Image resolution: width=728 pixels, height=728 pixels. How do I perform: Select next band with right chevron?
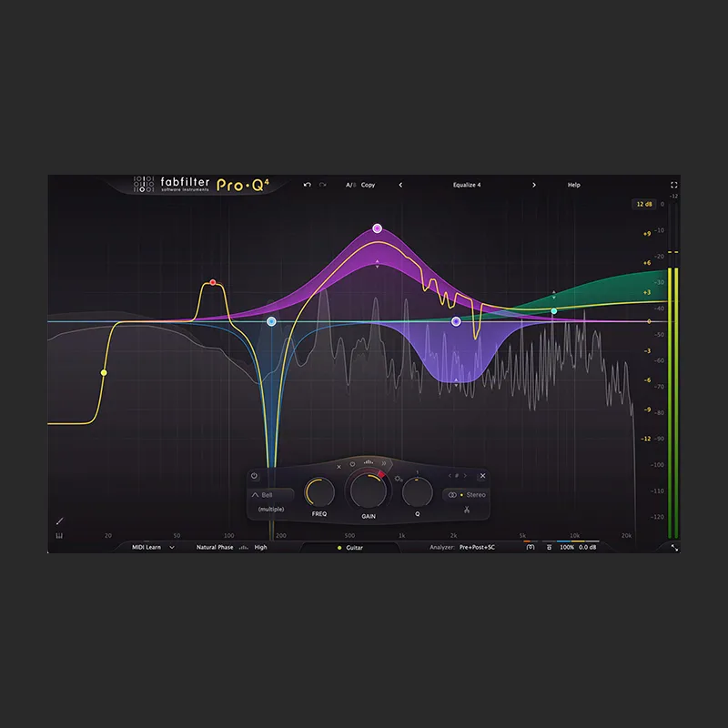point(465,476)
